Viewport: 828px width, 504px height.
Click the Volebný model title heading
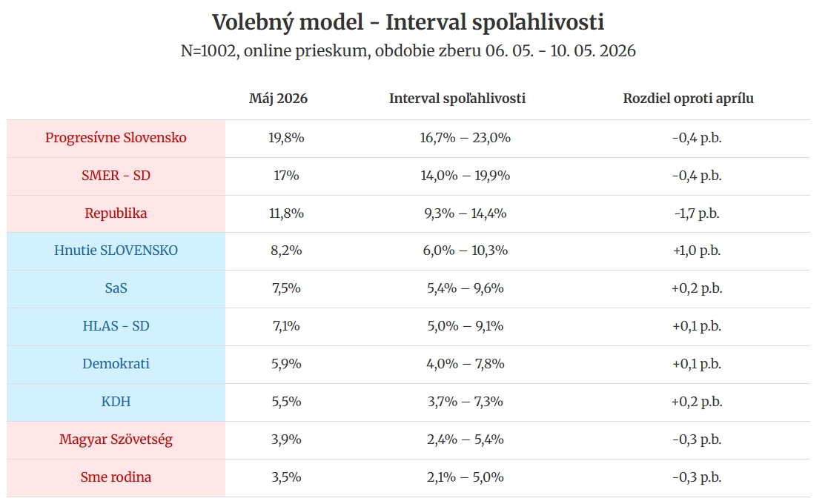(x=408, y=23)
